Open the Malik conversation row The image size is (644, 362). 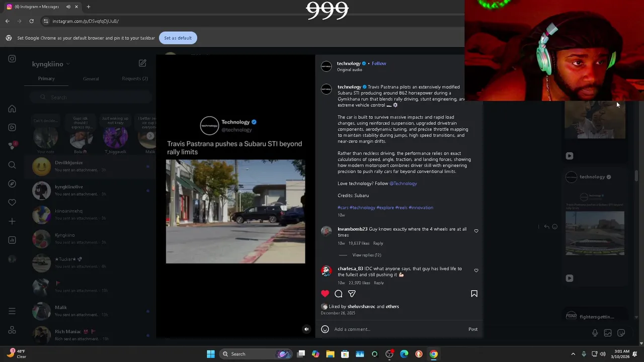91,311
